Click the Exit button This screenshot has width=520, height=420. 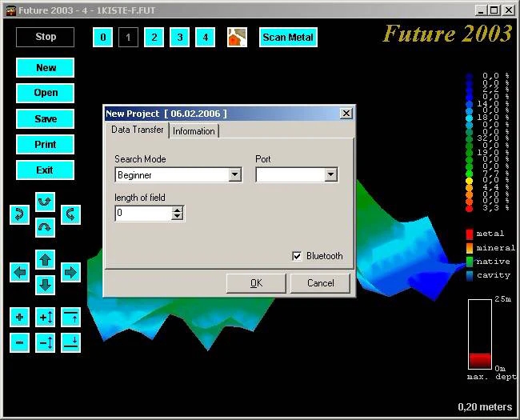click(x=45, y=170)
